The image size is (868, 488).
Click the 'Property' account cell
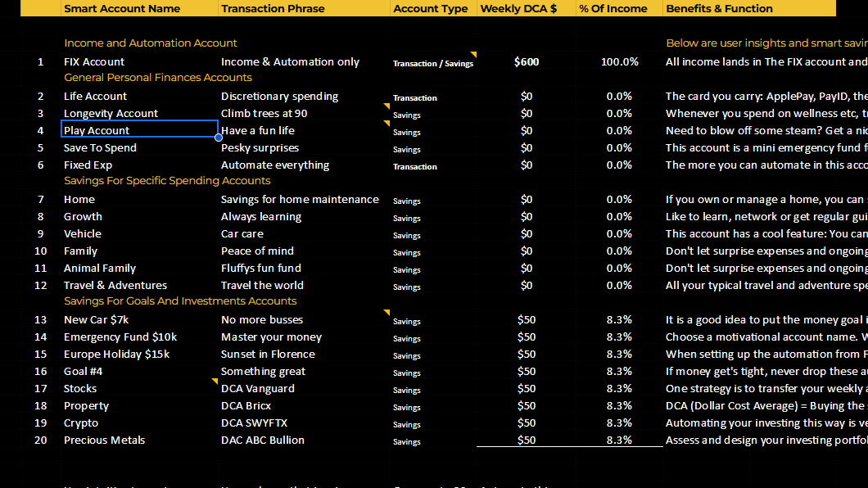(x=139, y=405)
